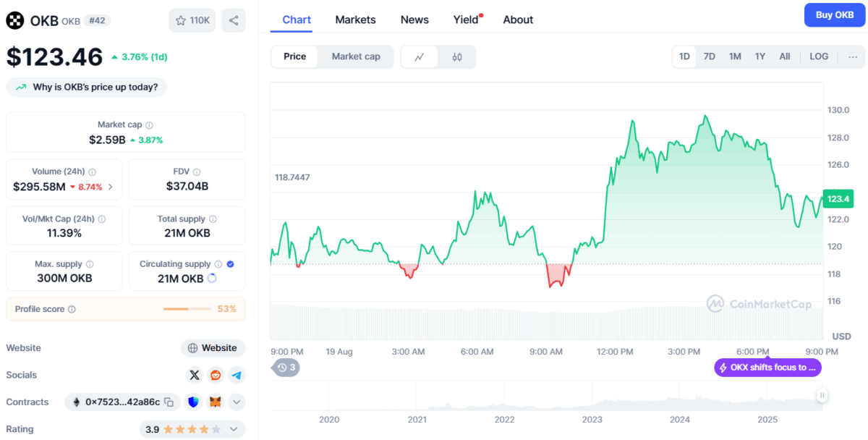The image size is (868, 440).
Task: Click the 11.39% Vol/Mkt Cap value
Action: 64,233
